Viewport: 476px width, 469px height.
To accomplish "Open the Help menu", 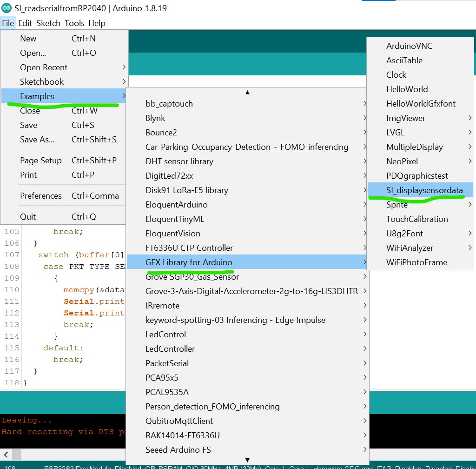I will [x=97, y=23].
